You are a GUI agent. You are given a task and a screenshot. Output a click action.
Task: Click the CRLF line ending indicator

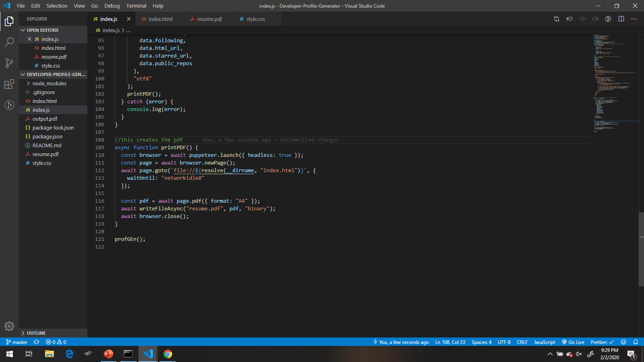tap(522, 342)
